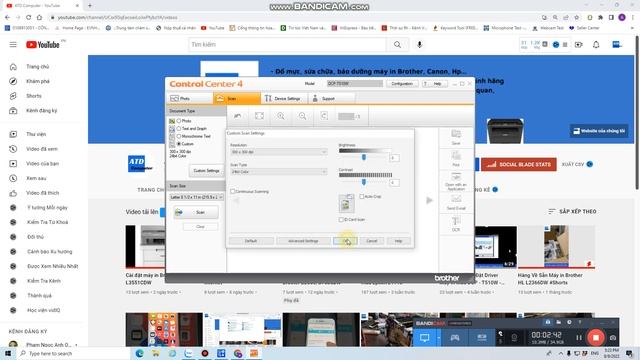Viewport: 640px width, 360px height.
Task: Select the Photo document type radio
Action: point(179,121)
